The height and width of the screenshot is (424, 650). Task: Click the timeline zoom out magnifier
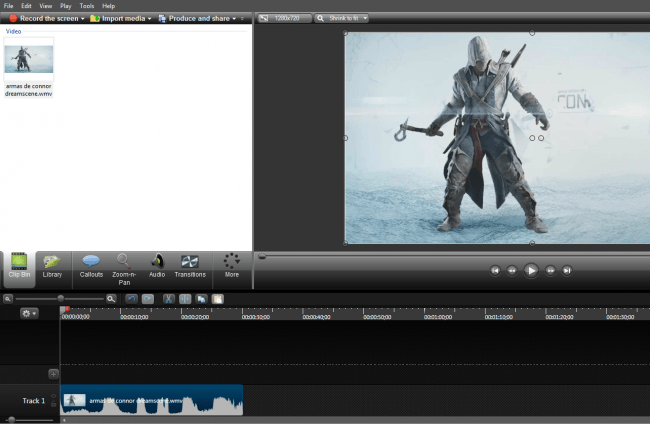tap(7, 298)
